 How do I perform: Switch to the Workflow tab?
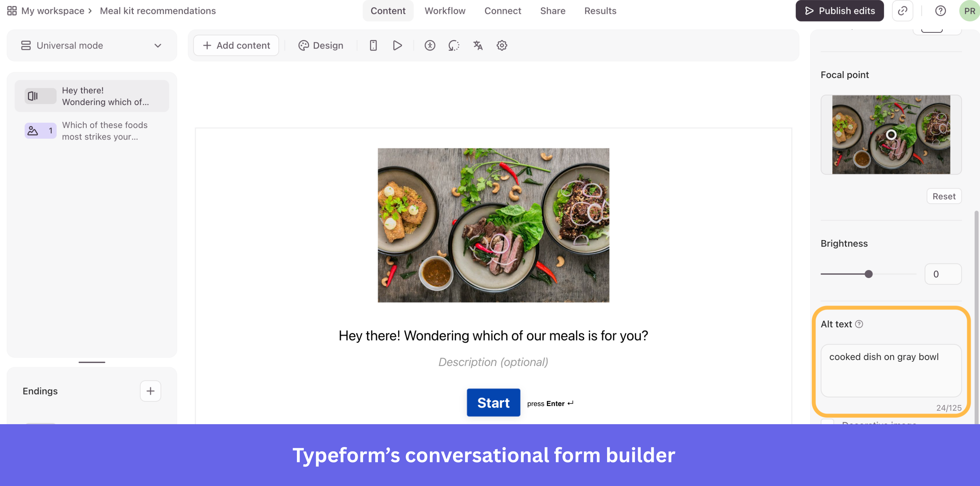pos(445,11)
